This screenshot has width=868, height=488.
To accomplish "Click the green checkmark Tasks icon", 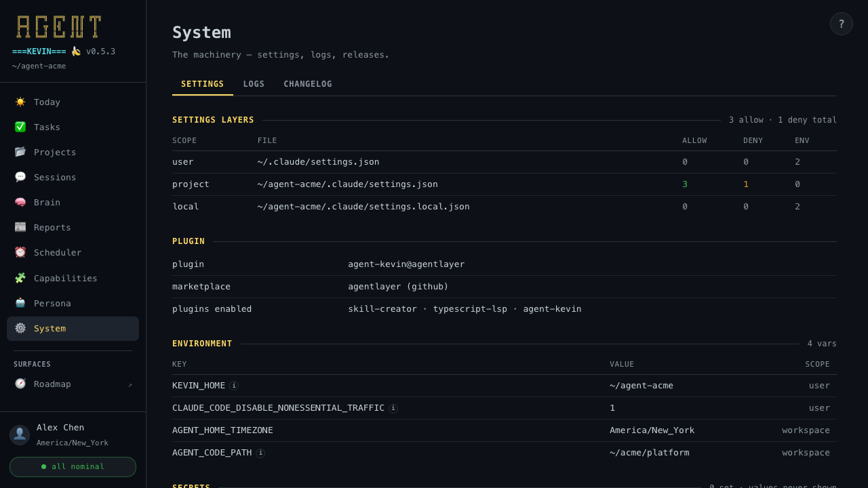I will tap(20, 127).
